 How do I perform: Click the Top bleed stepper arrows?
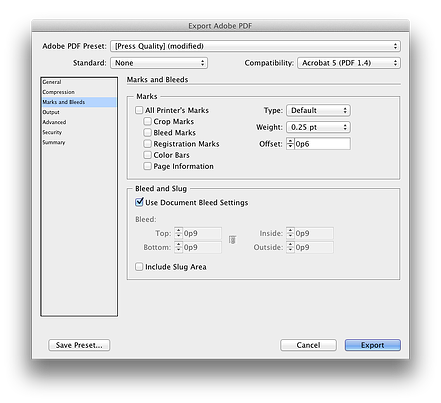[x=179, y=233]
